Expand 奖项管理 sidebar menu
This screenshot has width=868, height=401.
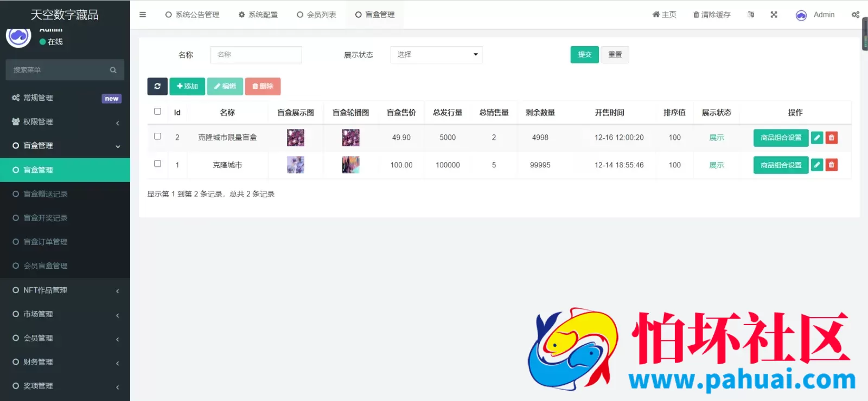[65, 386]
